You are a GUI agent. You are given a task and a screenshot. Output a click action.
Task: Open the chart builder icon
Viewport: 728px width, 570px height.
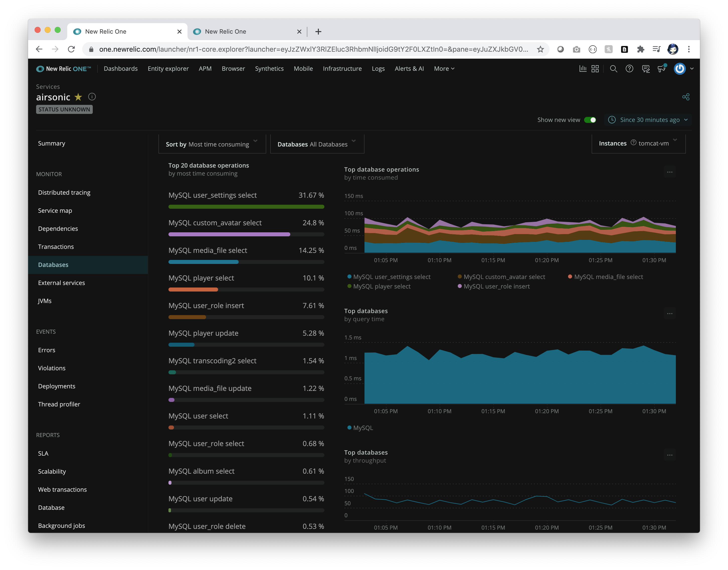[583, 69]
